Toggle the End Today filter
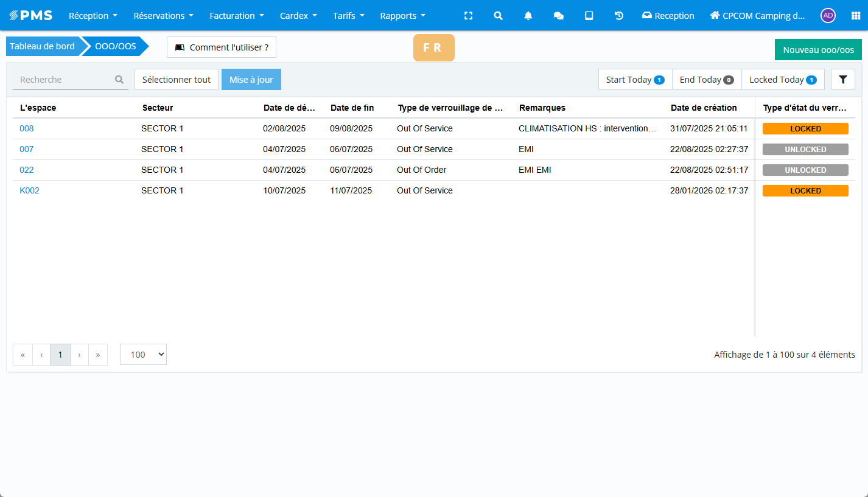The height and width of the screenshot is (497, 868). click(x=706, y=80)
